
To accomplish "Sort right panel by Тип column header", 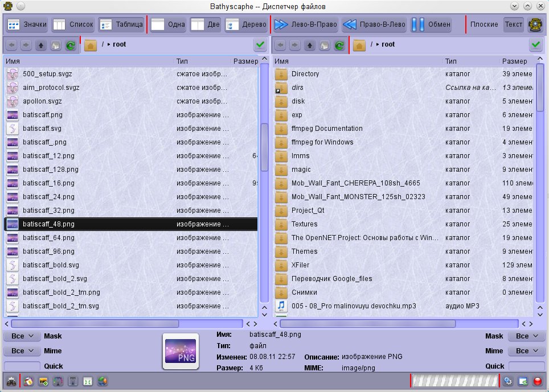I will [471, 61].
